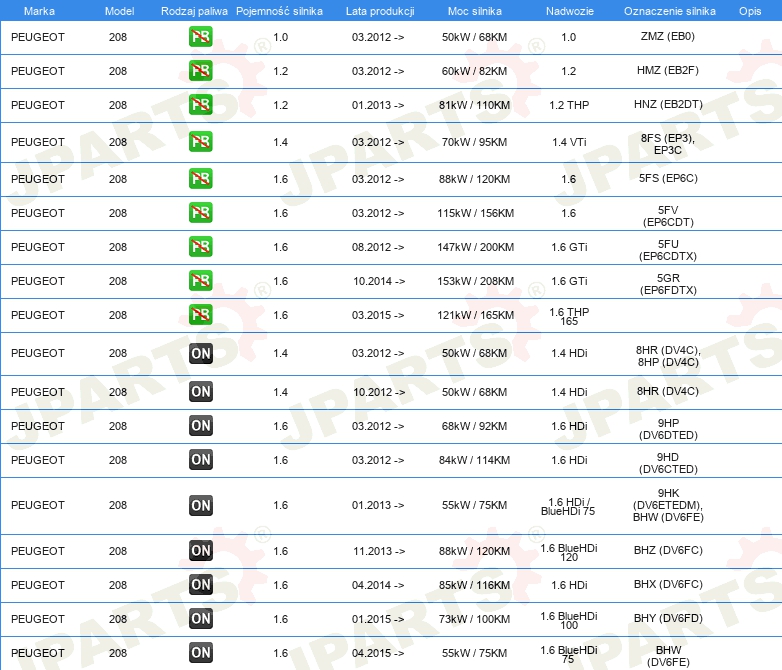
Task: Click the production date 08.2012 ->
Action: click(378, 247)
